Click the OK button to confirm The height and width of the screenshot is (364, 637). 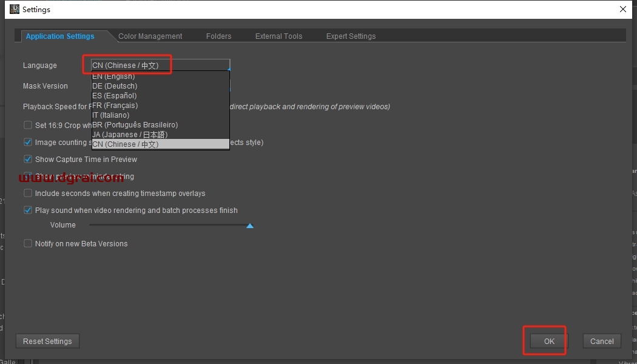pos(548,342)
